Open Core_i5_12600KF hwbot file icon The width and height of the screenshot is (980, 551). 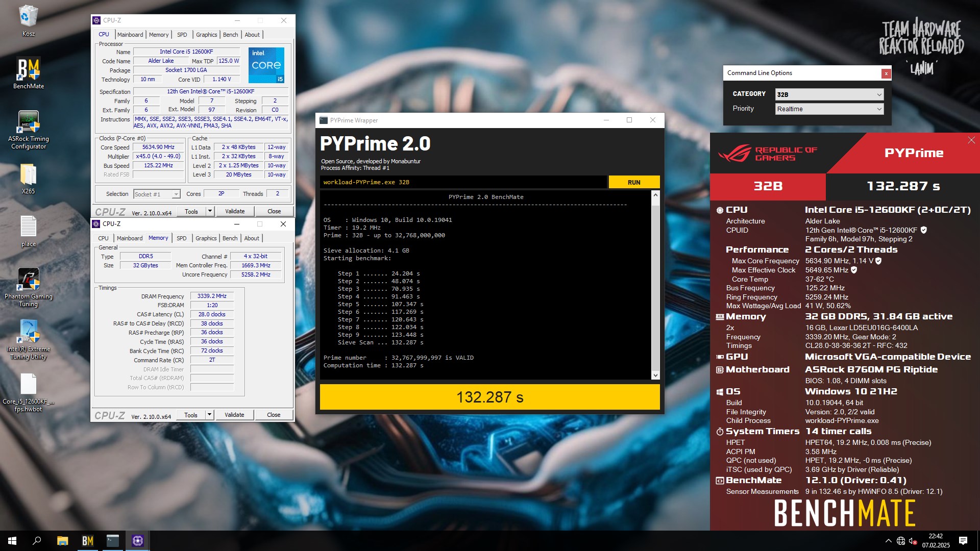29,393
